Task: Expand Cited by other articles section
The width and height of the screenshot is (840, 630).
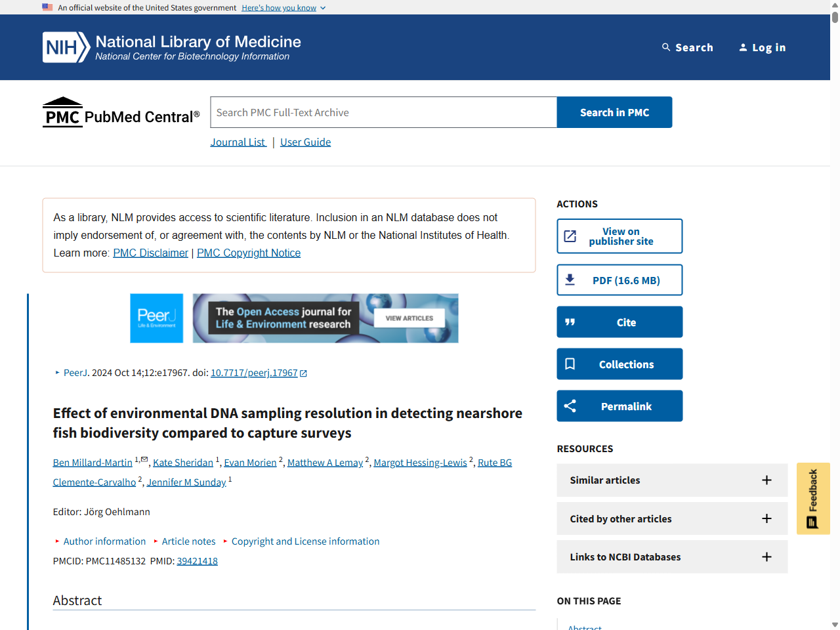Action: pos(672,518)
